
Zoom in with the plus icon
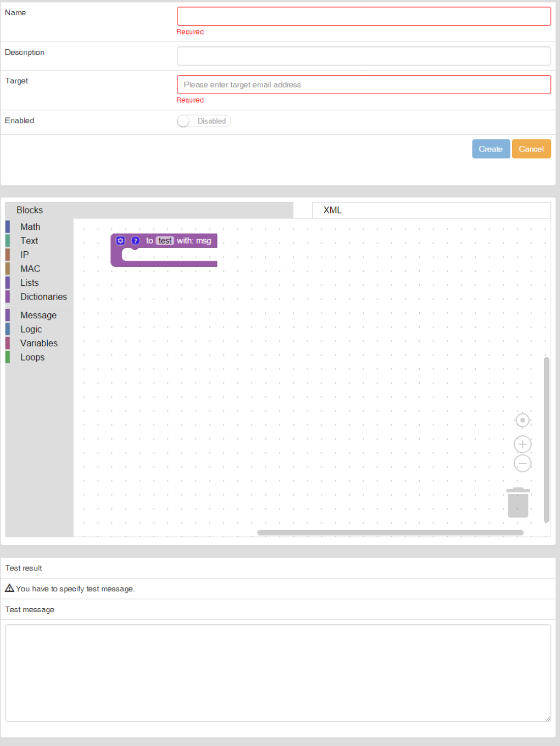522,444
